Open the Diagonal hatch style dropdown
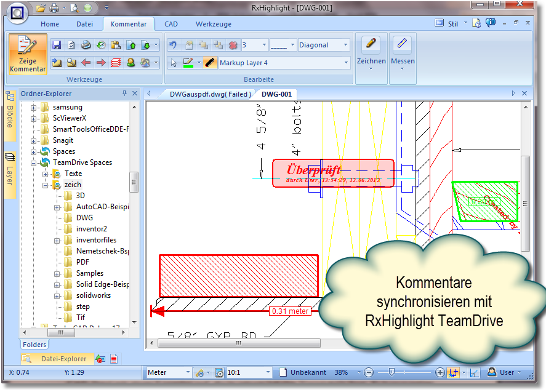The width and height of the screenshot is (546, 392). point(345,45)
